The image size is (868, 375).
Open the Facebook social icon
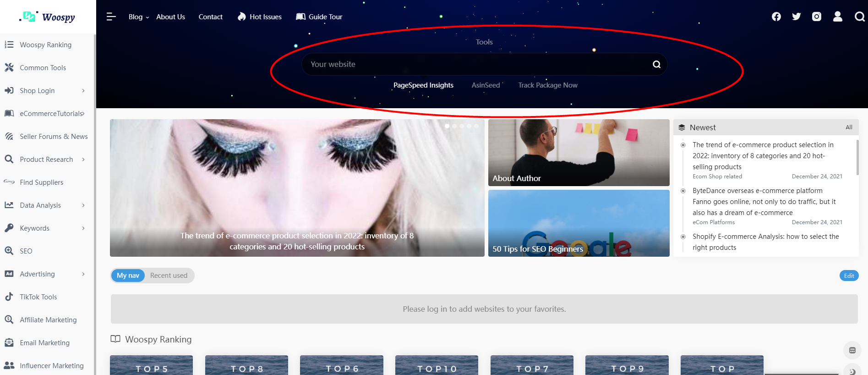(x=776, y=17)
